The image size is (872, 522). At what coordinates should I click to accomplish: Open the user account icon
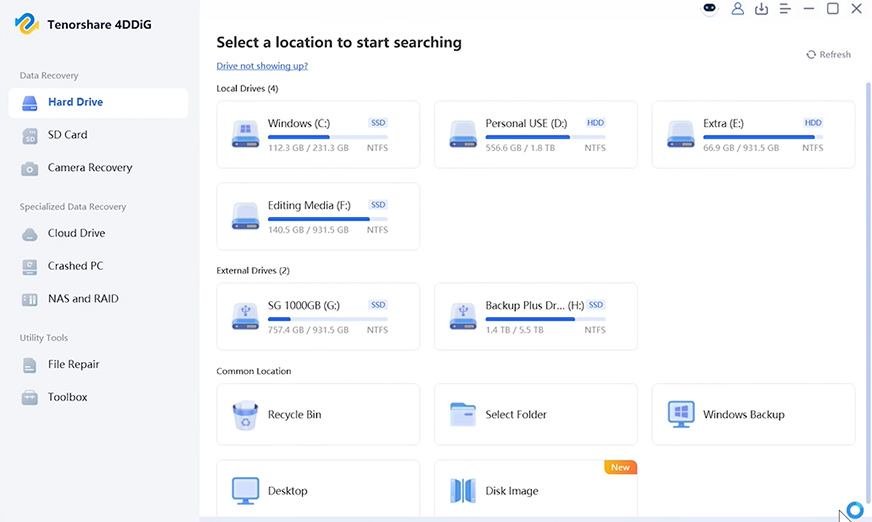point(737,8)
